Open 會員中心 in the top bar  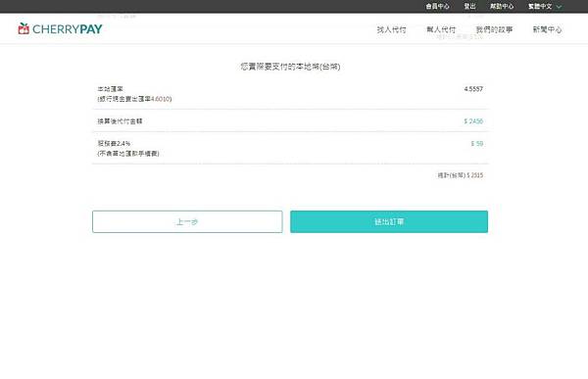pos(437,7)
